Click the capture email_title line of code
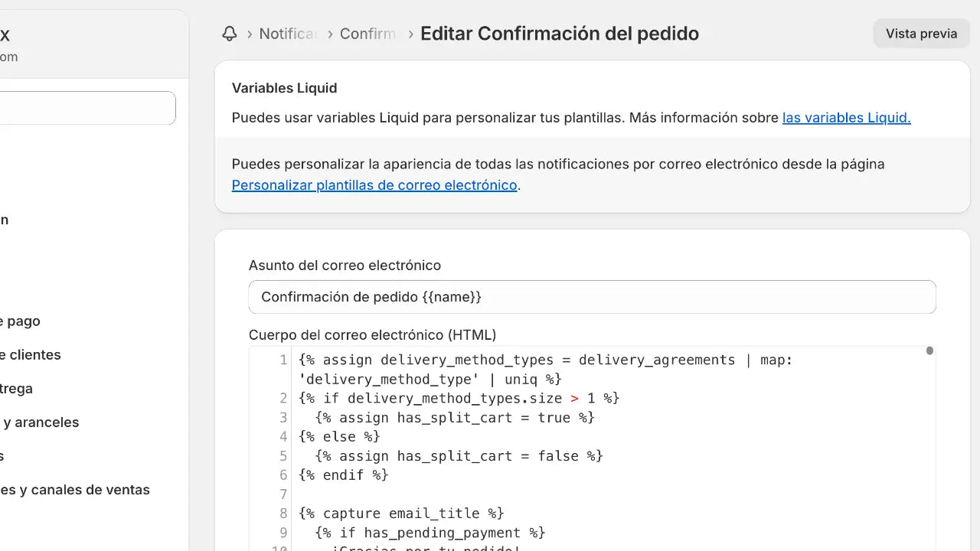 click(401, 514)
